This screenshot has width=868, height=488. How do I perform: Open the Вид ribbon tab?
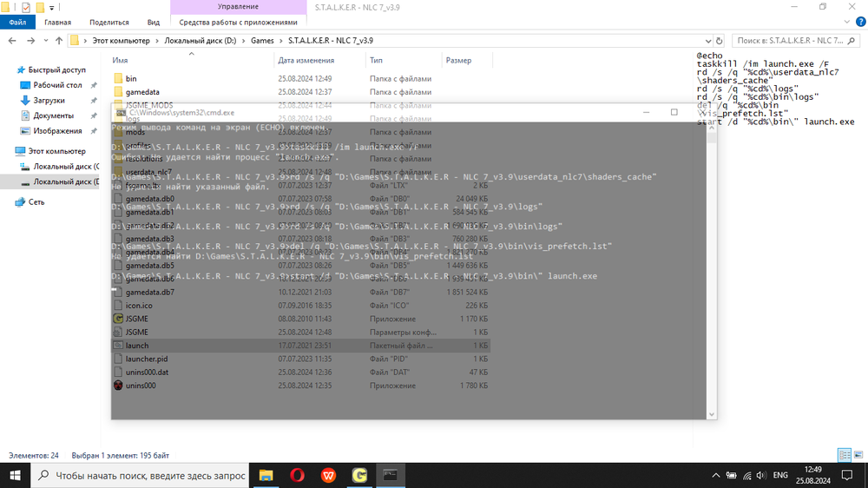[154, 23]
